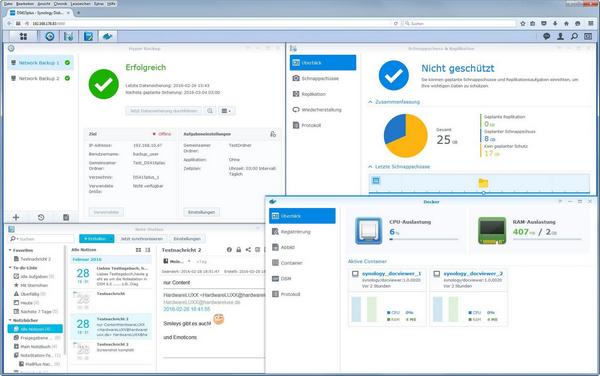600x376 pixels.
Task: Click the orange slice of the pie chart
Action: pyautogui.click(x=412, y=140)
